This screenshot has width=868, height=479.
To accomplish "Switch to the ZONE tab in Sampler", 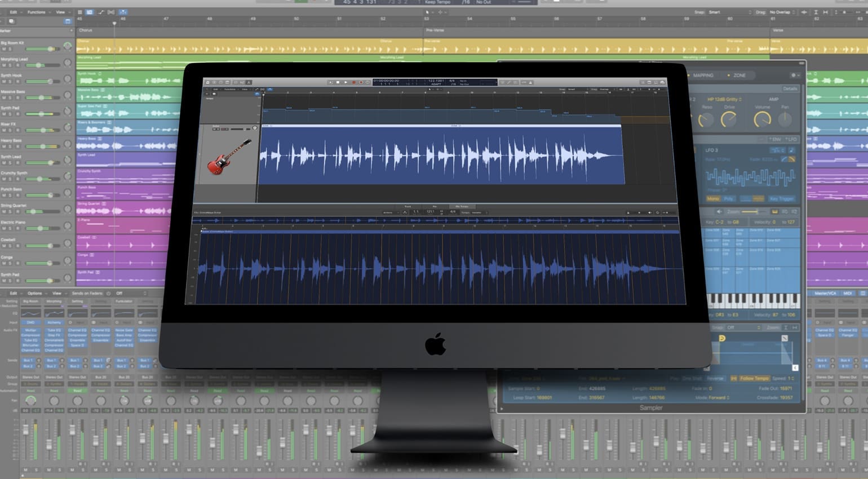I will [x=739, y=75].
